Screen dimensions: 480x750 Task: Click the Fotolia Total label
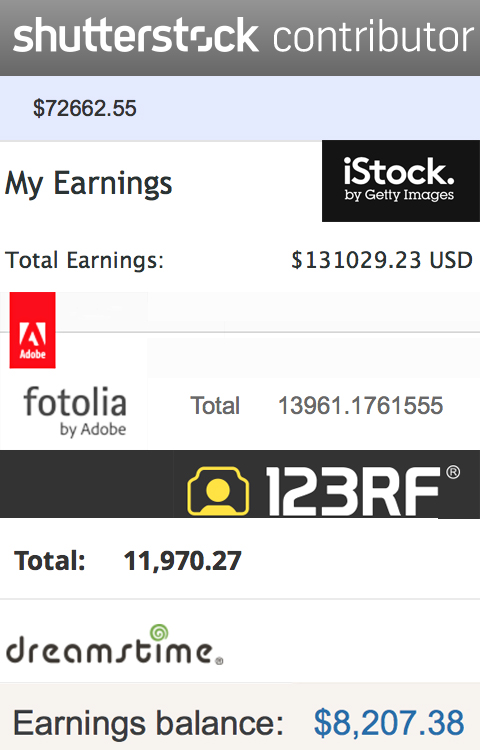click(215, 406)
